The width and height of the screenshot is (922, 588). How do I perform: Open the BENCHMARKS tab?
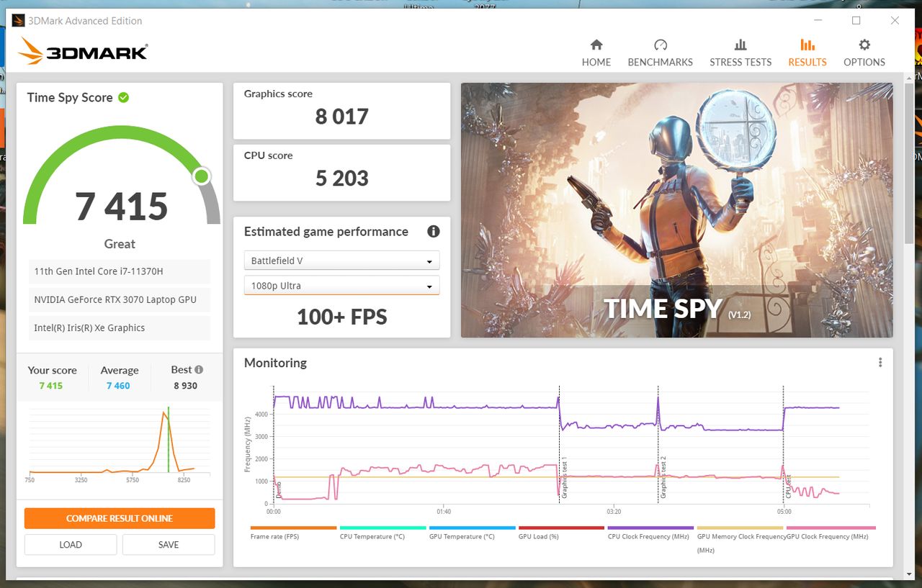[x=660, y=53]
